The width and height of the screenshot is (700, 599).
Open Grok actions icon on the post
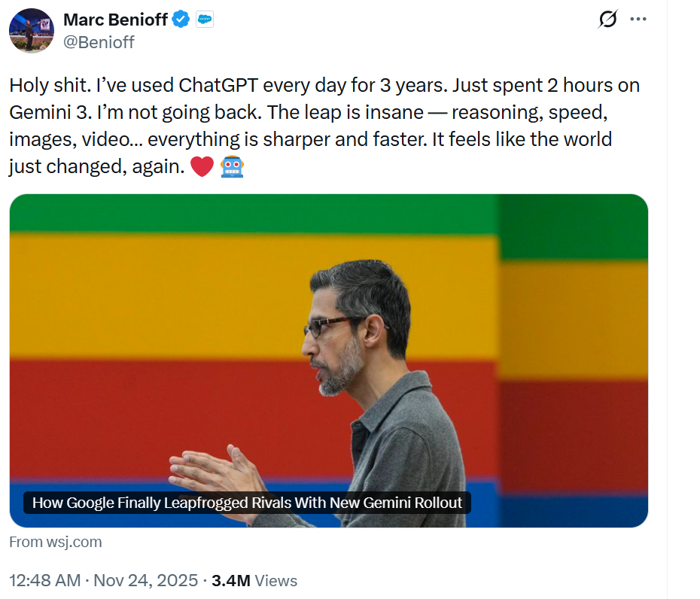(607, 20)
